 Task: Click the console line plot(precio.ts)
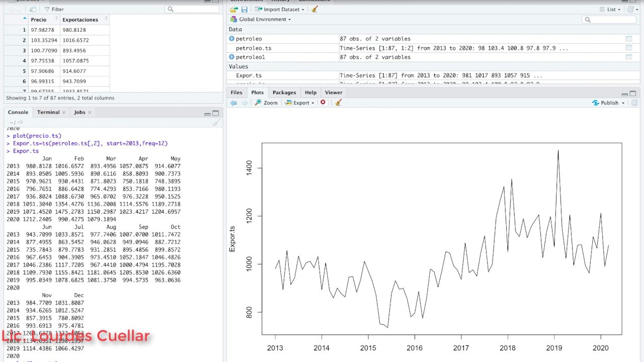coord(37,136)
